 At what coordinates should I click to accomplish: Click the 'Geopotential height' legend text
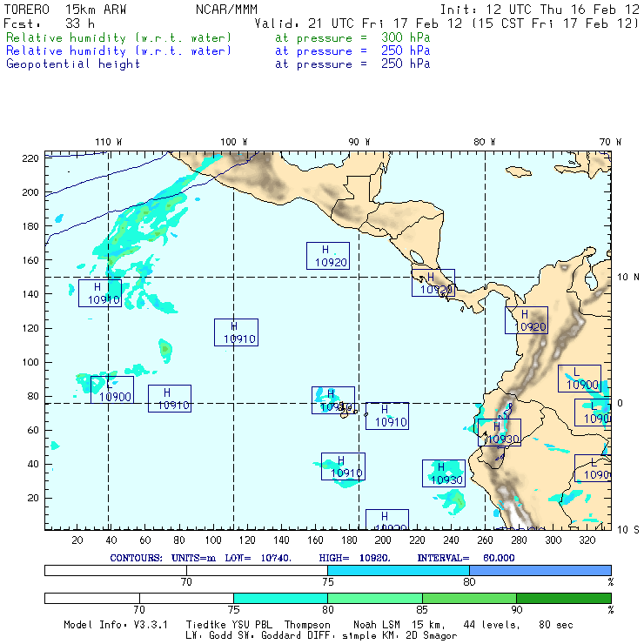pos(73,64)
